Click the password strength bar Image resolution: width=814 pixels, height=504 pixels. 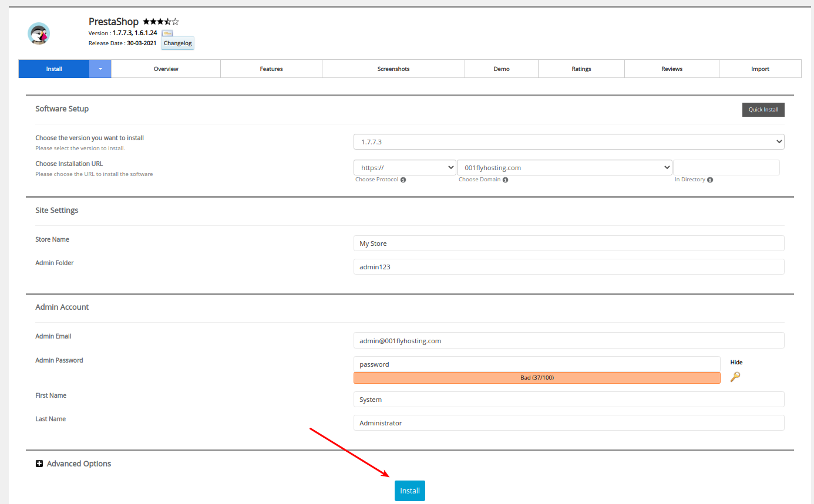[x=537, y=378]
